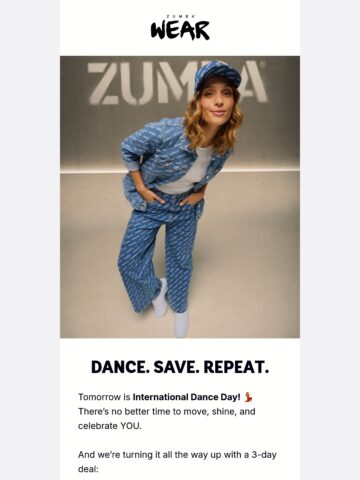
Task: Click the line There's no better time to move
Action: pyautogui.click(x=167, y=412)
